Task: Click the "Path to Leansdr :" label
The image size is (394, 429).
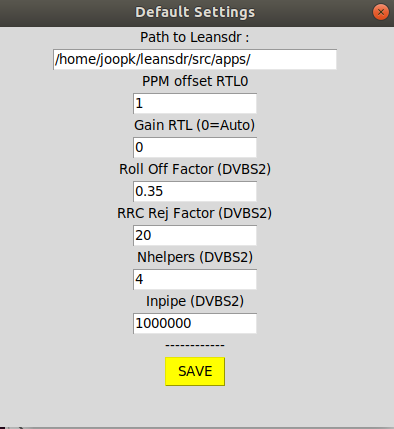Action: tap(195, 37)
